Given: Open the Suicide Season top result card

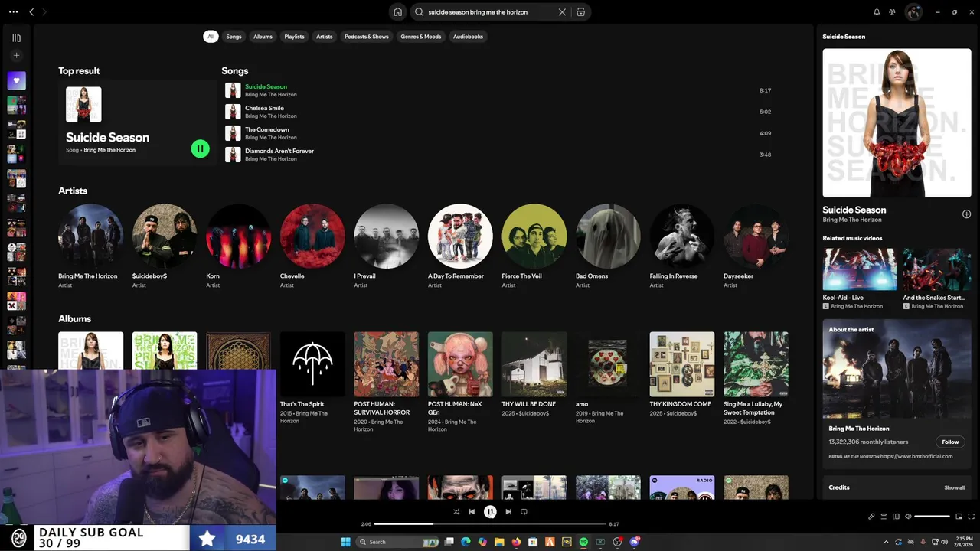Looking at the screenshot, I should pos(138,122).
